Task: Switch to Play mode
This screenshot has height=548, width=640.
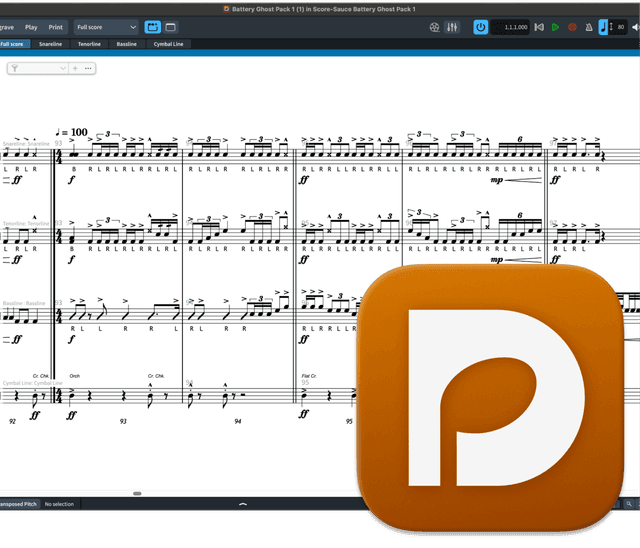Action: (31, 27)
